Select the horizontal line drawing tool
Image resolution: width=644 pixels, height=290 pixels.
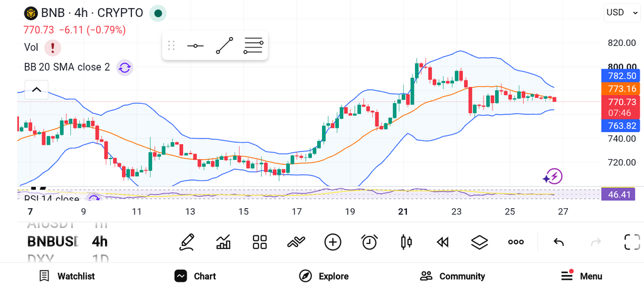[195, 45]
